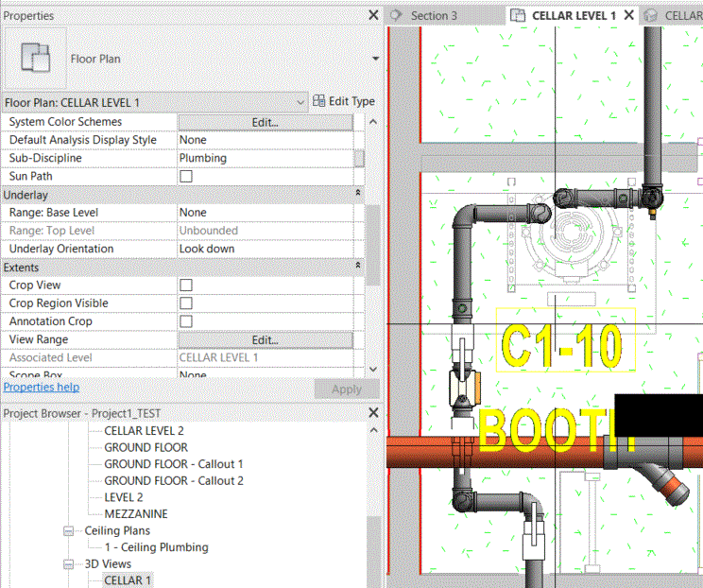Close the CELLAR LEVEL 1 view tab
This screenshot has height=588, width=703.
click(629, 15)
